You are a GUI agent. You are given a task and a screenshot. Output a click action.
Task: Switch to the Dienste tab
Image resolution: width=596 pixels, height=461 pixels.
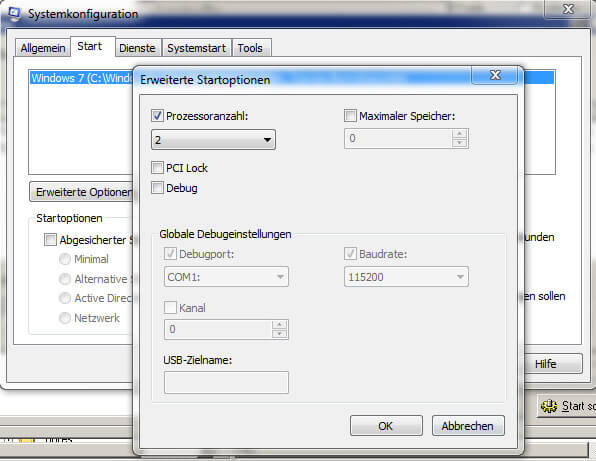(137, 48)
